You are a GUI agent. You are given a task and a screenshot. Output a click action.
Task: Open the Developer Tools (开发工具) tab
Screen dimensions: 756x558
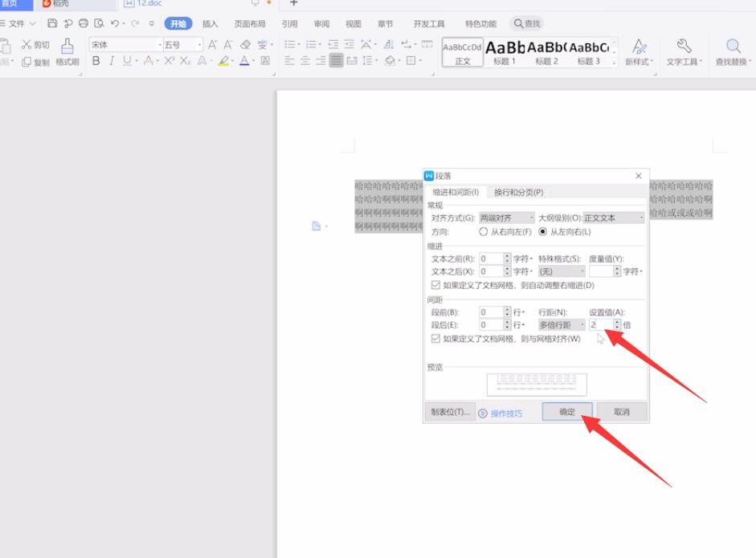click(x=429, y=23)
